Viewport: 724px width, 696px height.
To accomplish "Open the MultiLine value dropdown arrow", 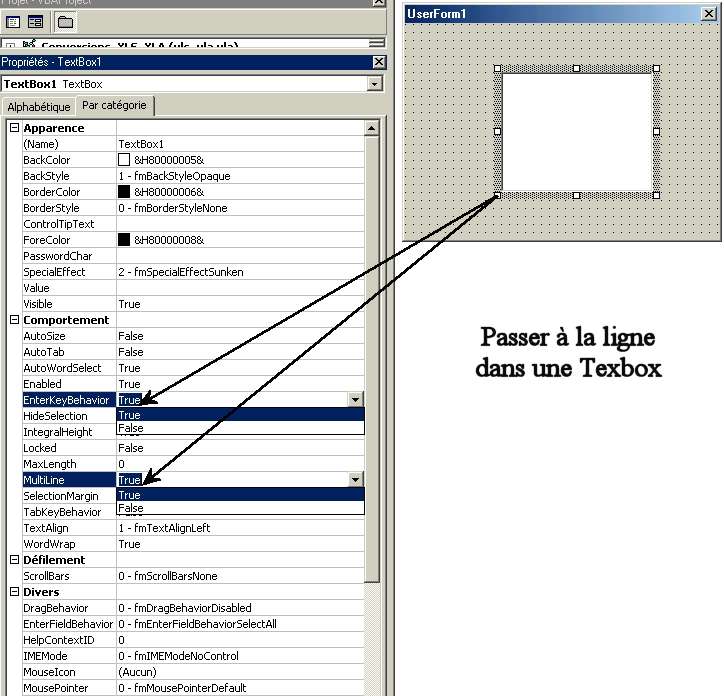I will (355, 479).
